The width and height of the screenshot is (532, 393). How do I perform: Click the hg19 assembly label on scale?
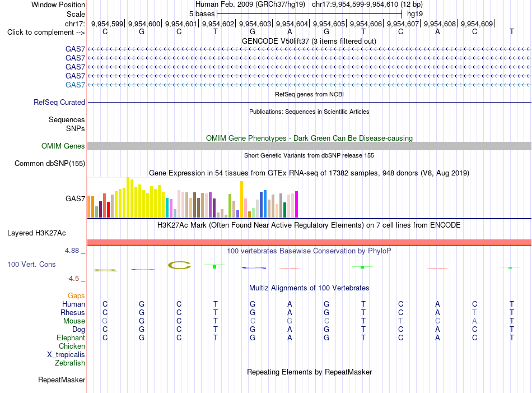414,14
